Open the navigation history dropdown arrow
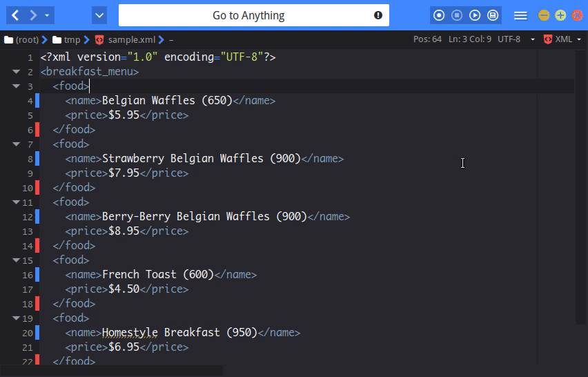 47,15
